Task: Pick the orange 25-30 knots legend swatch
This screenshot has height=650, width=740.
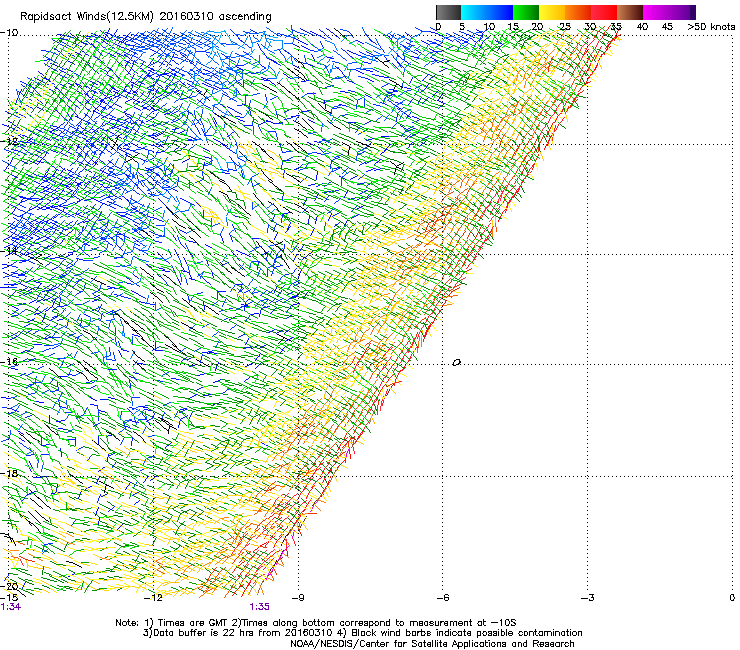Action: click(578, 12)
